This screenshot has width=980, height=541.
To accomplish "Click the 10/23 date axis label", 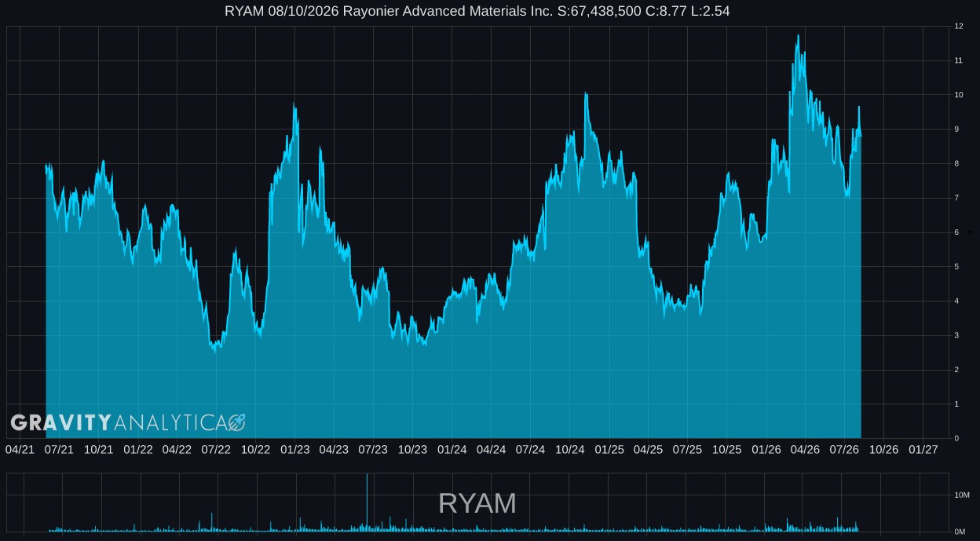I will tap(412, 450).
